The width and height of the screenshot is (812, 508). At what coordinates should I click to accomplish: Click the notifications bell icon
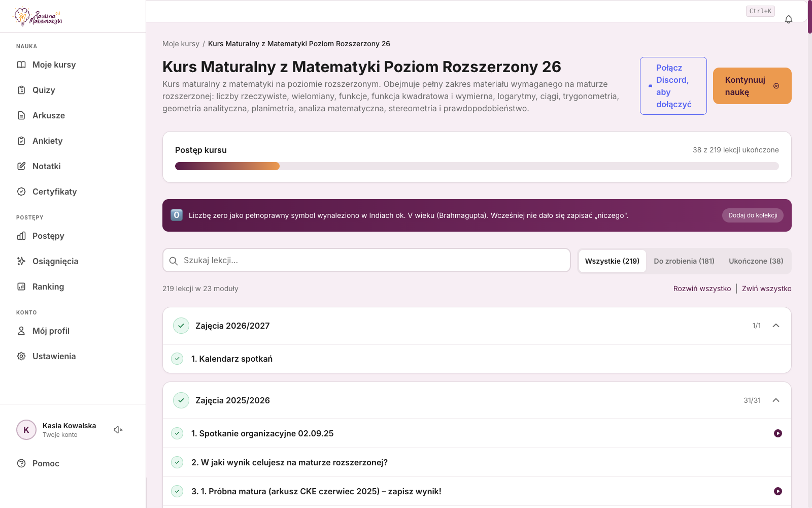point(789,19)
